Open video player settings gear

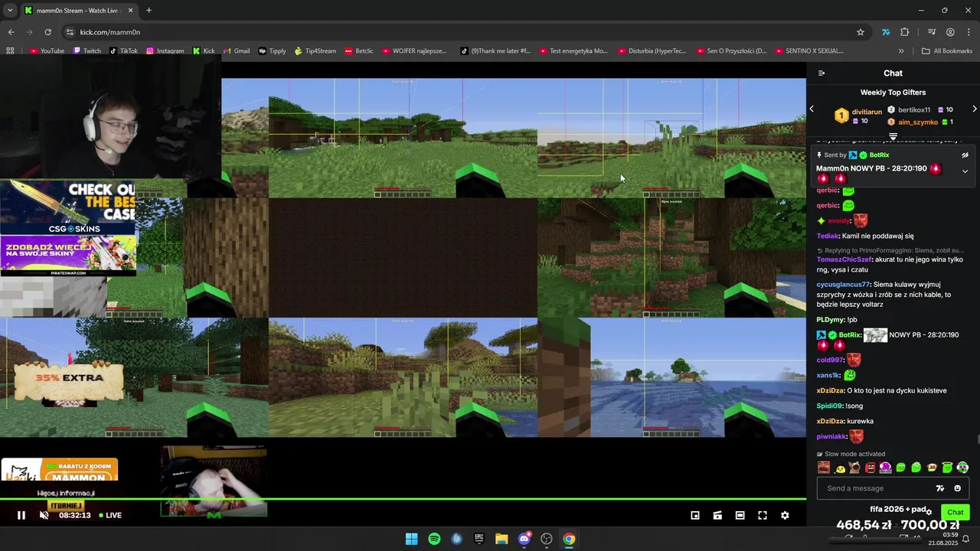pos(785,515)
